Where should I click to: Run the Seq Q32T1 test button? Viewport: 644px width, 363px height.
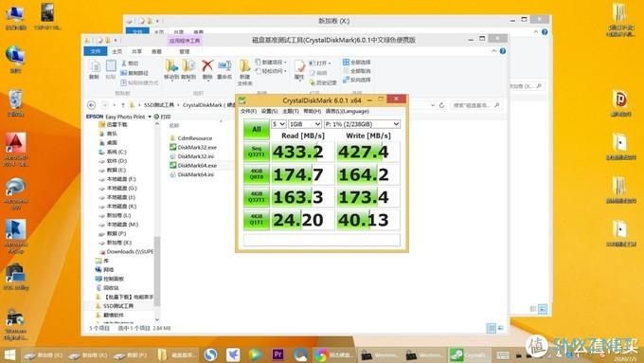pos(257,152)
